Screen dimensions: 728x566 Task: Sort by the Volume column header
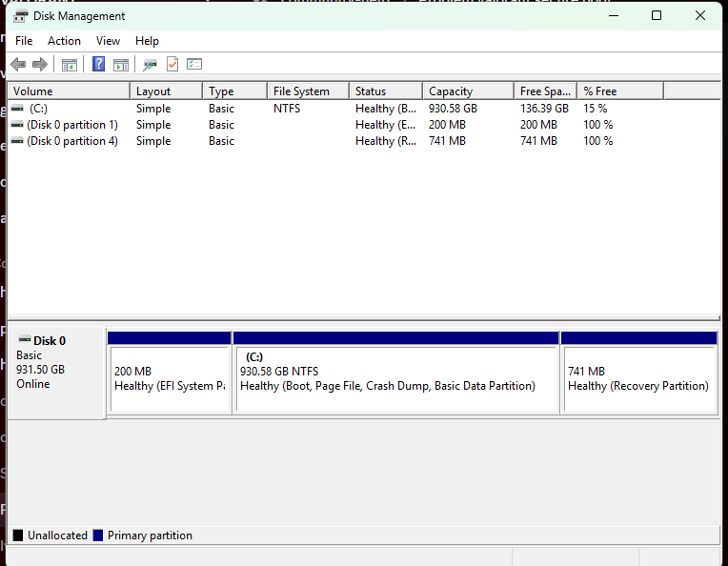(69, 91)
